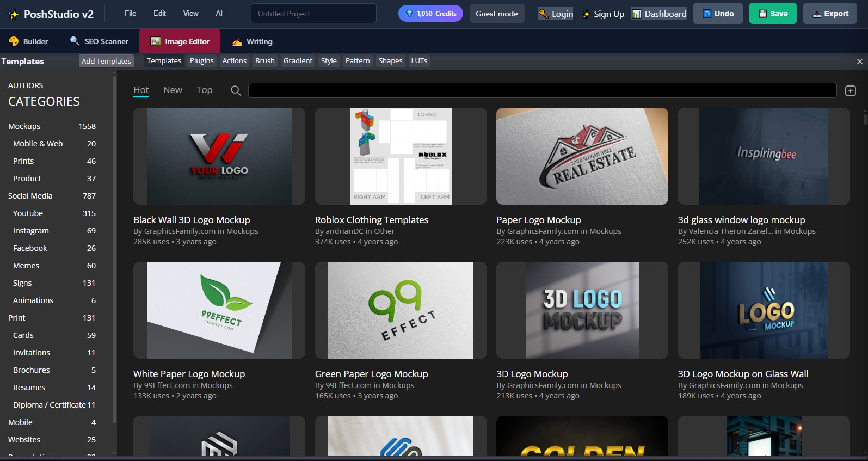
Task: Open the File menu
Action: 130,13
